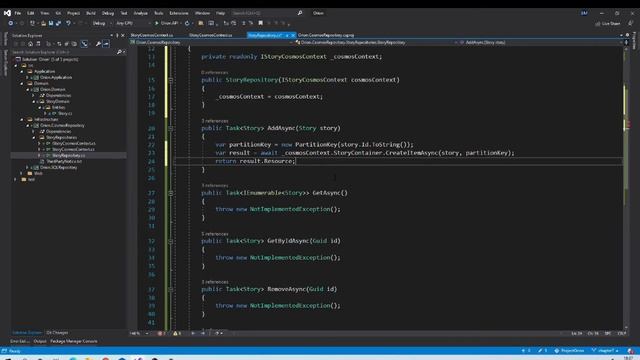Switch to the Onion.CosmosRepository.csproj tab
640x360 pixels.
tap(326, 36)
